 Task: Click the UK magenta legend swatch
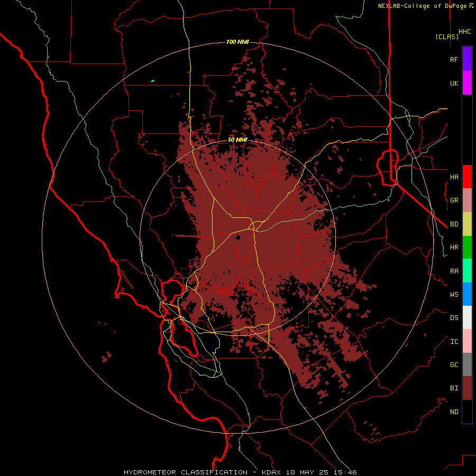[467, 83]
